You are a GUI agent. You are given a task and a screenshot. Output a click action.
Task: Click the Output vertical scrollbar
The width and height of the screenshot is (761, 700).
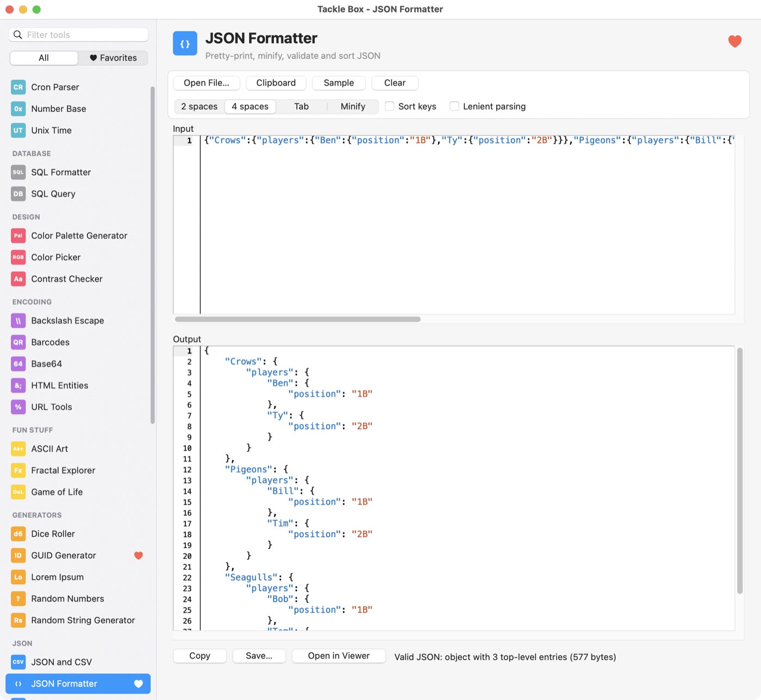[740, 471]
